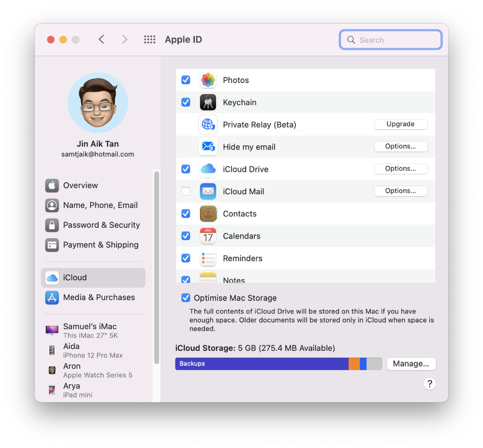Click the Upgrade button for Private Relay
Viewport: 483px width, 448px height.
coord(400,124)
